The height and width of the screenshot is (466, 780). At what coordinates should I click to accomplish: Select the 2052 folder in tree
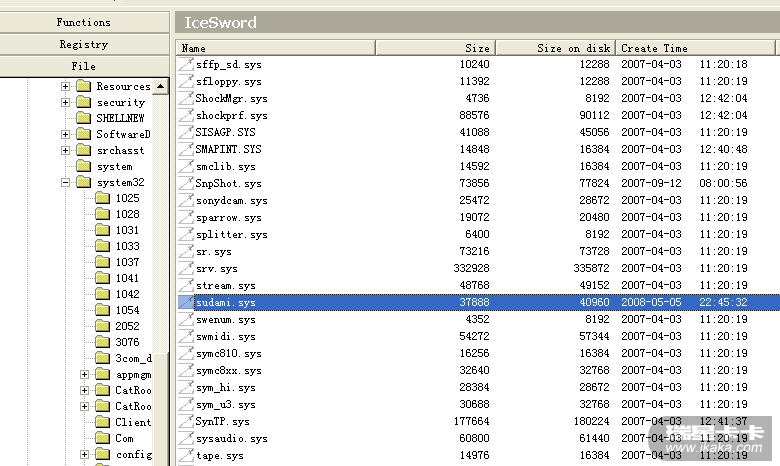(x=127, y=326)
